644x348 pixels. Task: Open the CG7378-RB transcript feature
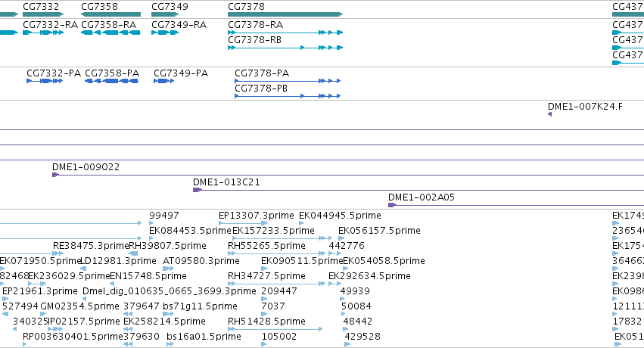pyautogui.click(x=285, y=48)
